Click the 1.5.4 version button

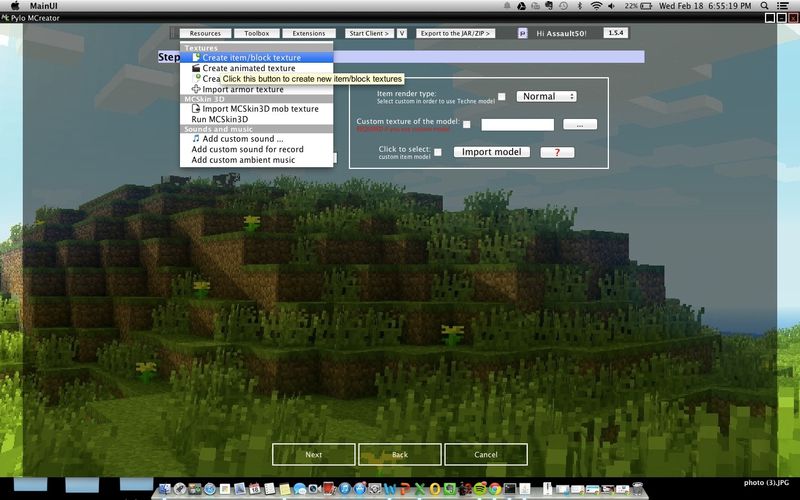point(615,33)
